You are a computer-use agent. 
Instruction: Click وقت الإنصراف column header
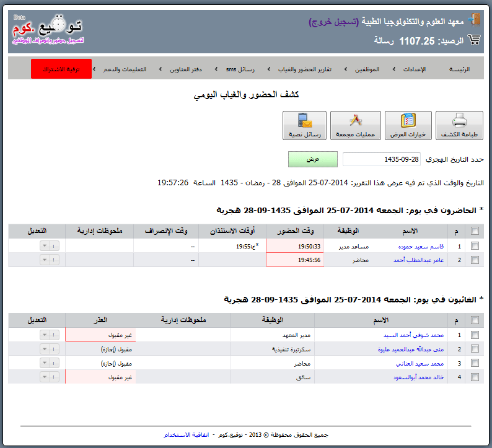tap(166, 231)
